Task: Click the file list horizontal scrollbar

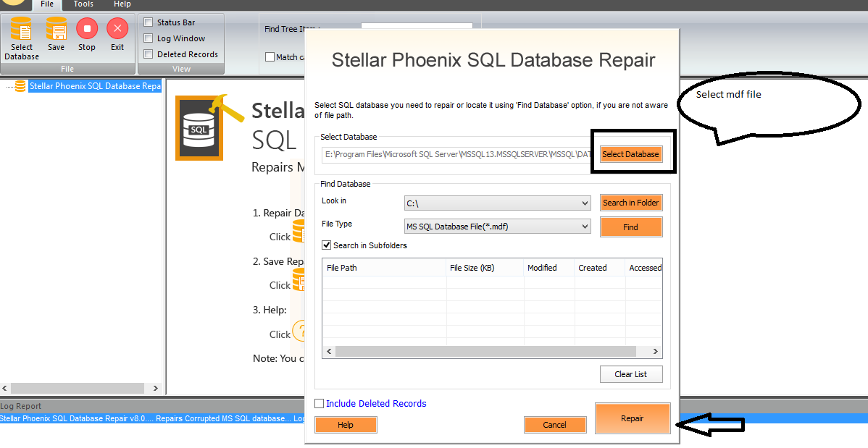Action: point(485,351)
